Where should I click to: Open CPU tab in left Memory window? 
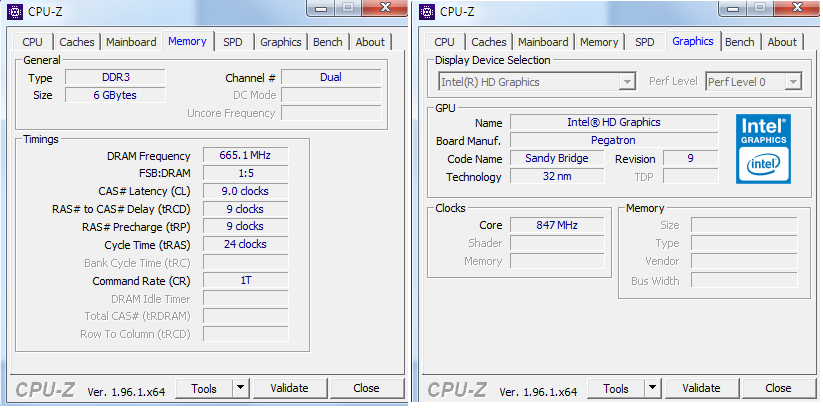click(33, 42)
